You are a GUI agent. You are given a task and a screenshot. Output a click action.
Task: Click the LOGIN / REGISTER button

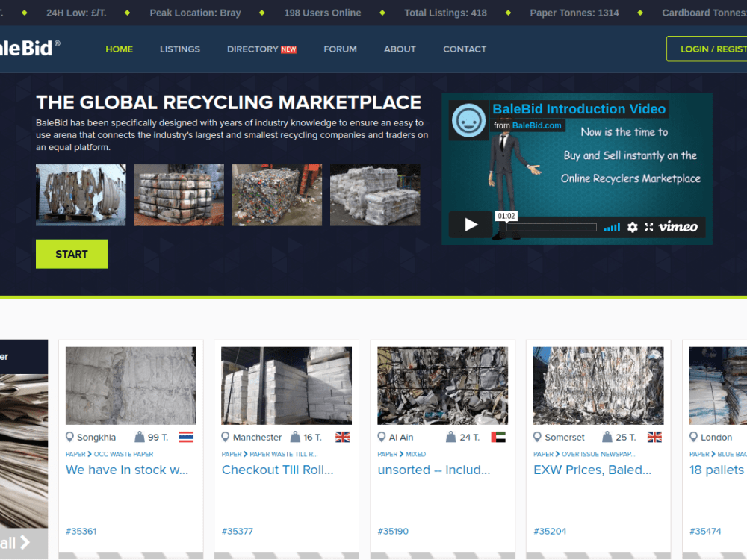click(707, 49)
